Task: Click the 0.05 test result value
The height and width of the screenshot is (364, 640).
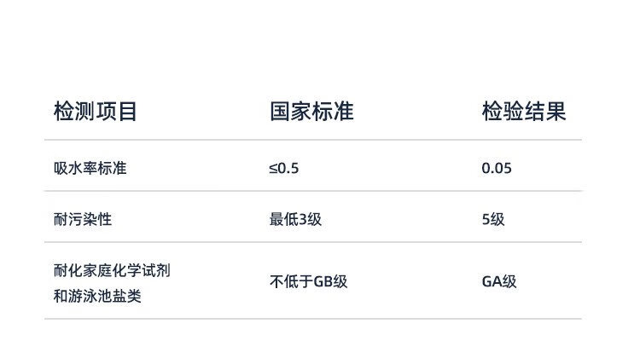Action: click(x=497, y=168)
